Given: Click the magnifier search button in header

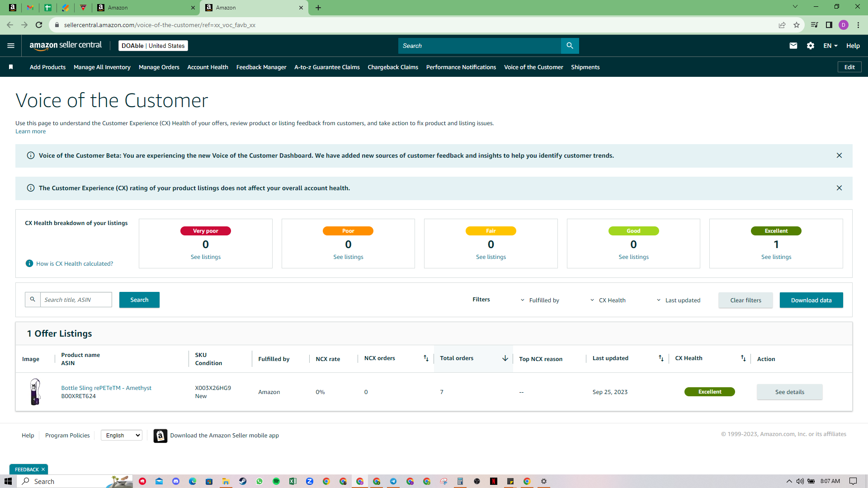Looking at the screenshot, I should click(570, 46).
